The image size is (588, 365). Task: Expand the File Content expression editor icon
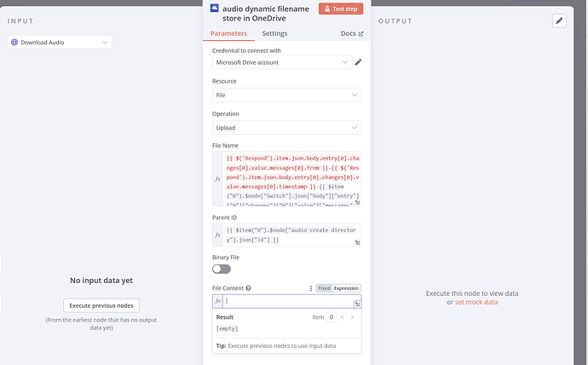358,303
